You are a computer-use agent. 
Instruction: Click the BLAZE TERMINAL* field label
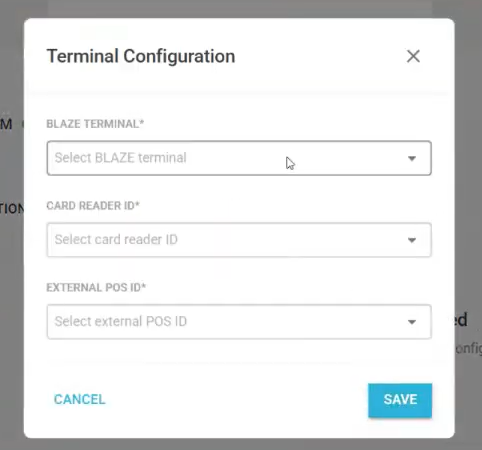tap(95, 124)
